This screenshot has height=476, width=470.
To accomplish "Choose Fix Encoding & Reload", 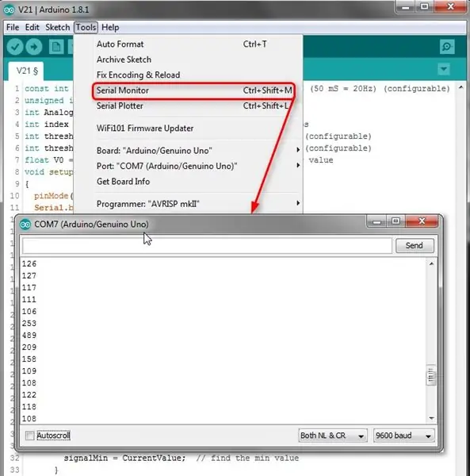I will 188,75.
